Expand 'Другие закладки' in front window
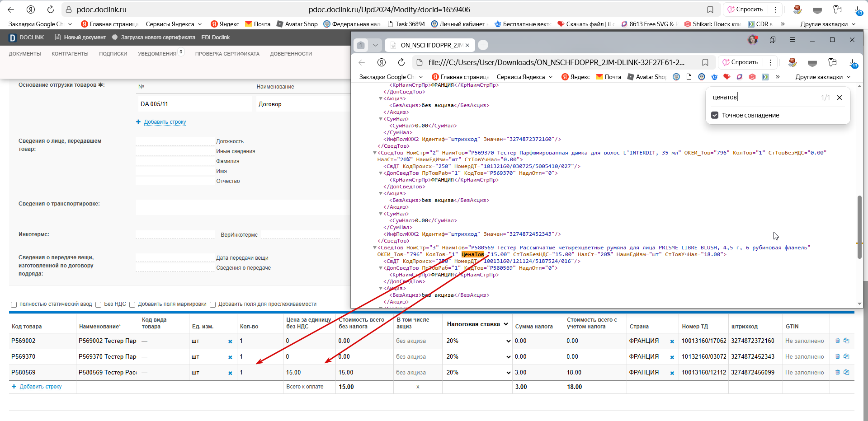 823,77
